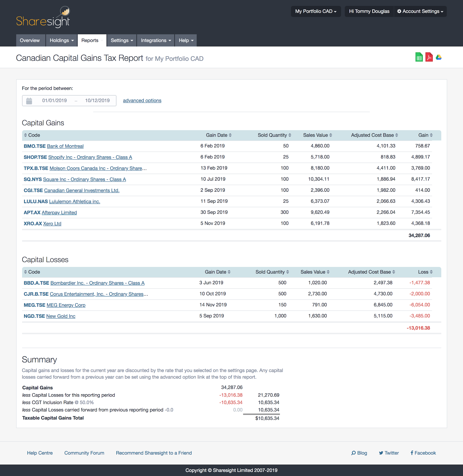Expand My Portfolio CAD dropdown

point(316,11)
